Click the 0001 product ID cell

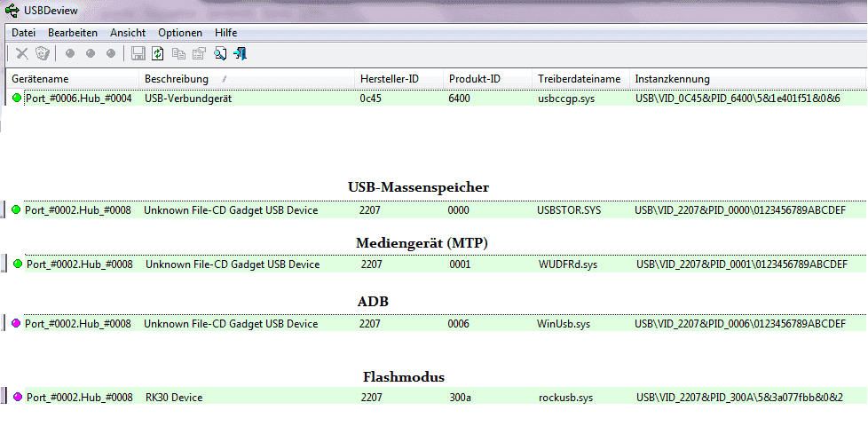coord(460,264)
